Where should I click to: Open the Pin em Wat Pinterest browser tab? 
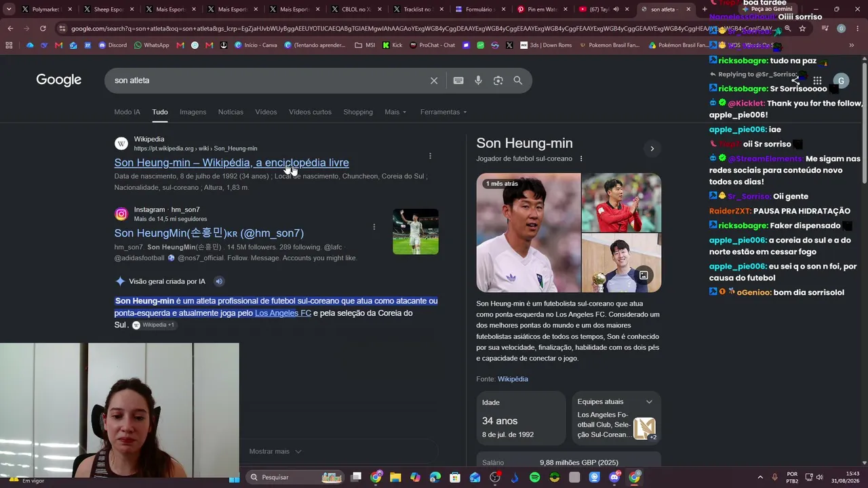(x=541, y=9)
